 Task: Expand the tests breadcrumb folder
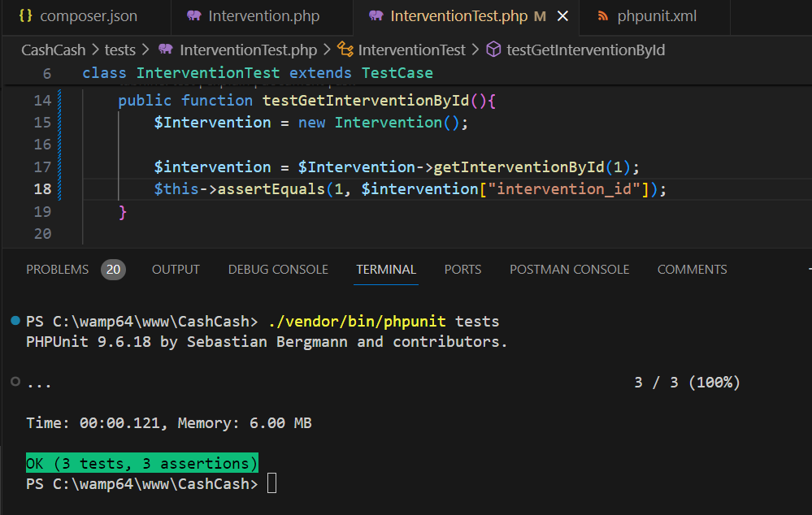120,50
